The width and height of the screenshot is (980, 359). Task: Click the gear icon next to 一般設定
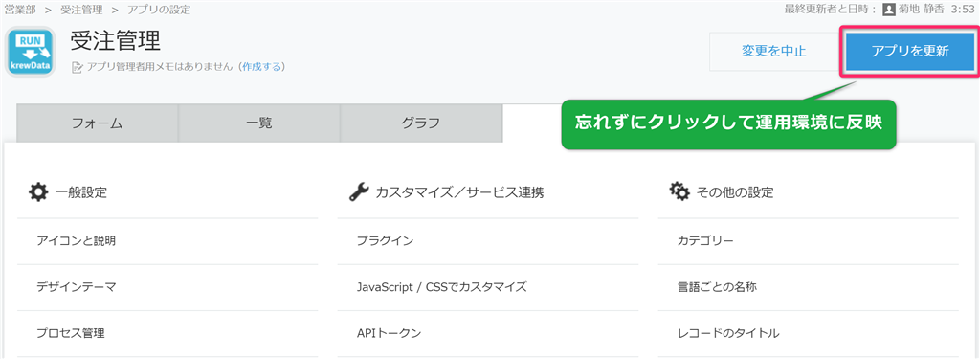click(x=37, y=192)
